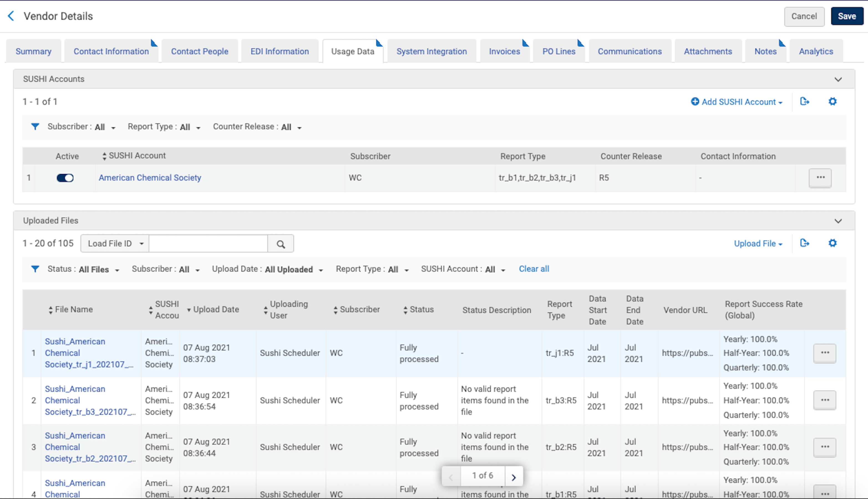Open row actions for tr_j1 uploaded file
This screenshot has height=499, width=868.
pyautogui.click(x=824, y=353)
